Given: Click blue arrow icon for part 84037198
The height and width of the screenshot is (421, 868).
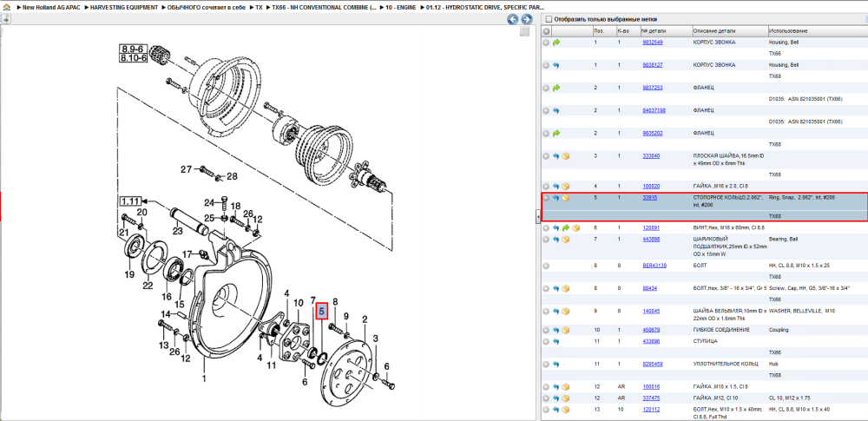Looking at the screenshot, I should [x=556, y=110].
